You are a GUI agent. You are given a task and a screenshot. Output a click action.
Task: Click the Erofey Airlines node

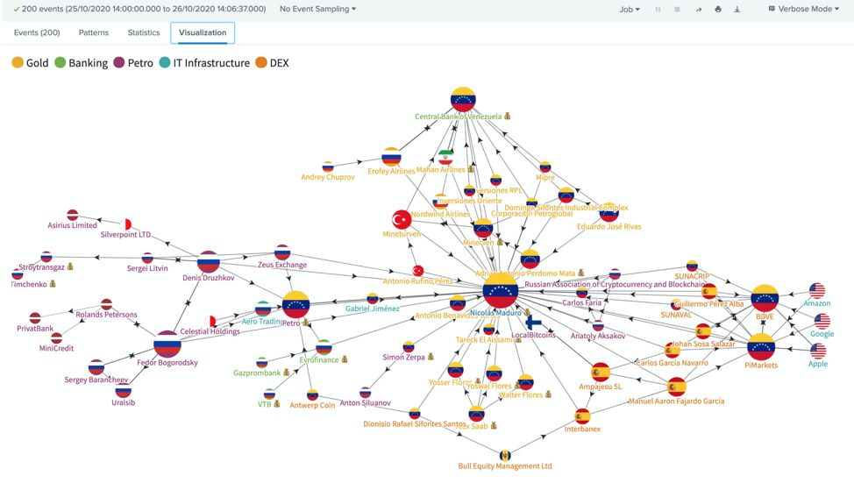coord(391,157)
